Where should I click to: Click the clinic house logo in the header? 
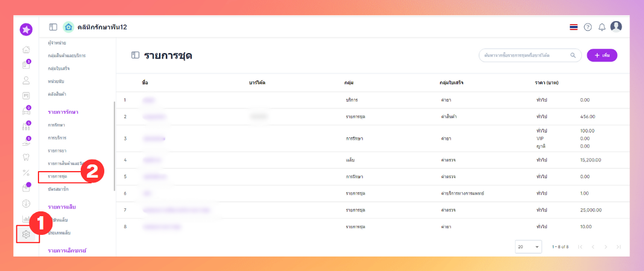69,27
